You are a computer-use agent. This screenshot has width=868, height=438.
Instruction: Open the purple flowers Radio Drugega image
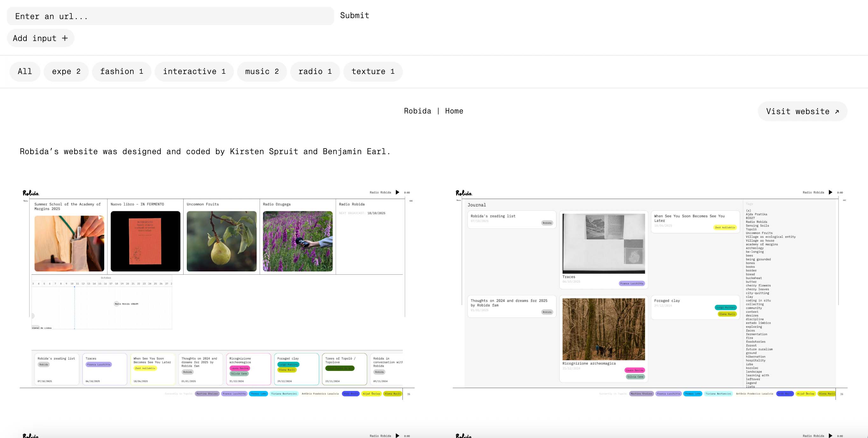297,241
